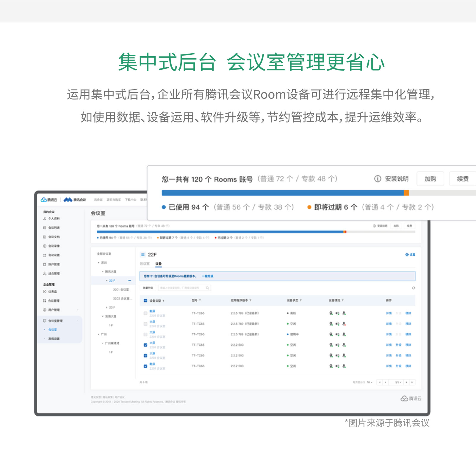This screenshot has width=476, height=476.
Task: Open 定价与购买 in the top navigation
Action: click(x=114, y=200)
